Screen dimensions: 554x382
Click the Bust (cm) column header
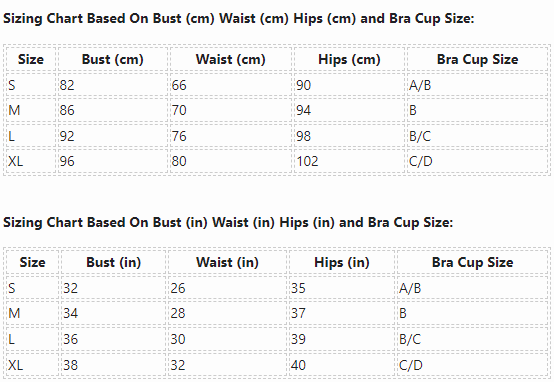pos(113,59)
